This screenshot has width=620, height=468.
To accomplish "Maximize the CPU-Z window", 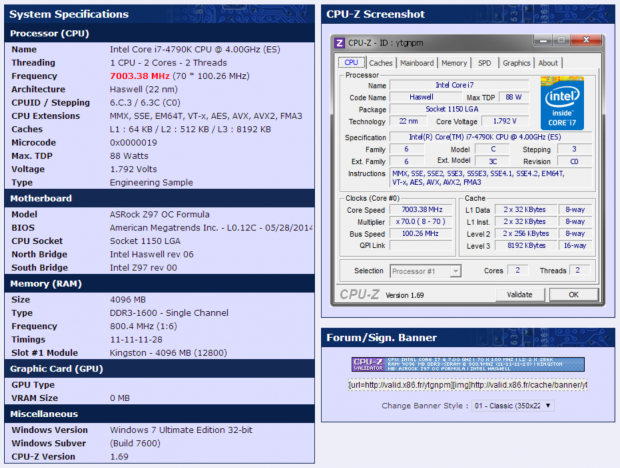I will [x=561, y=40].
